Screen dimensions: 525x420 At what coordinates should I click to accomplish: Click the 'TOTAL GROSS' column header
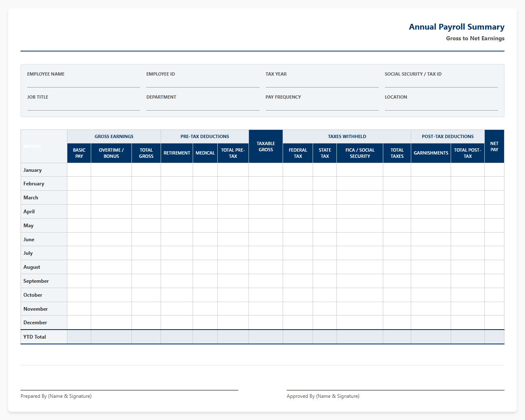click(x=146, y=153)
